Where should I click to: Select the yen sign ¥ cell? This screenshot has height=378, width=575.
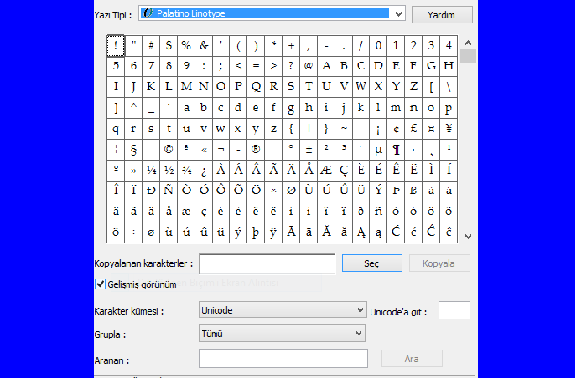coord(449,129)
